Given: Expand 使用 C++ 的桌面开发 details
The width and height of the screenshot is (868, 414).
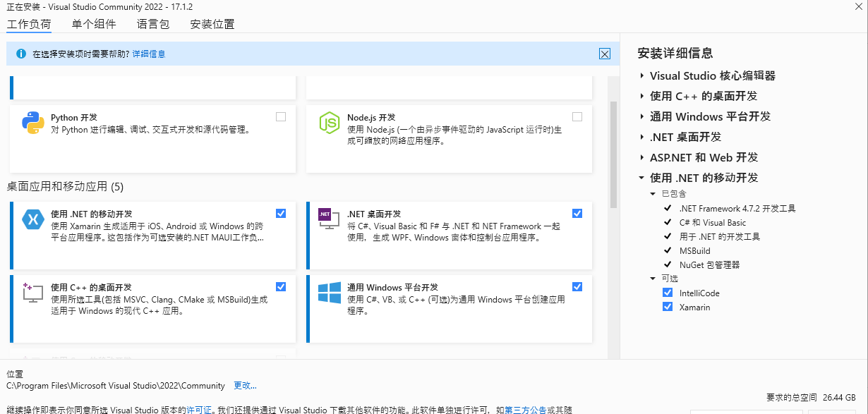Looking at the screenshot, I should pos(641,96).
